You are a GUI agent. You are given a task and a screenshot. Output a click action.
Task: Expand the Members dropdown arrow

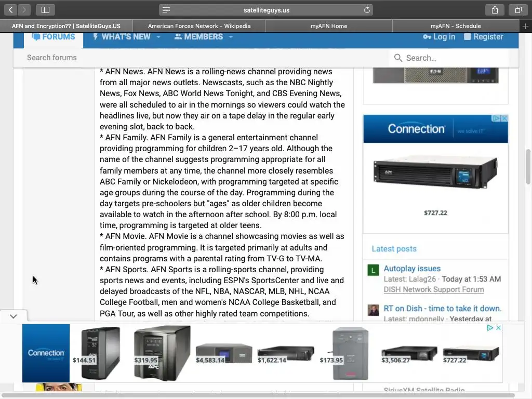point(231,37)
